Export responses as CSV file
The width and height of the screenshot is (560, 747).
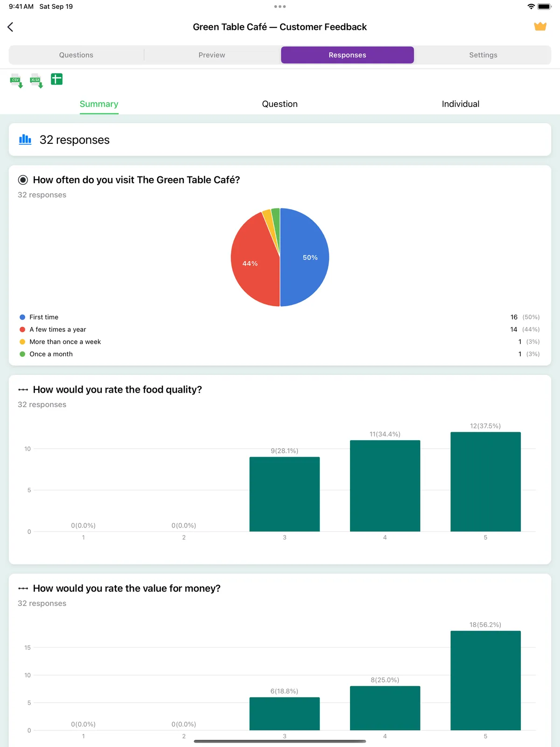(x=16, y=80)
